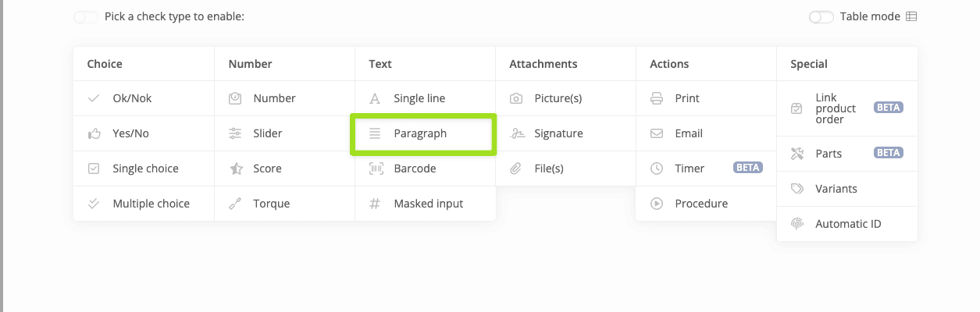980x312 pixels.
Task: Click the Masked input hash icon
Action: pyautogui.click(x=376, y=204)
